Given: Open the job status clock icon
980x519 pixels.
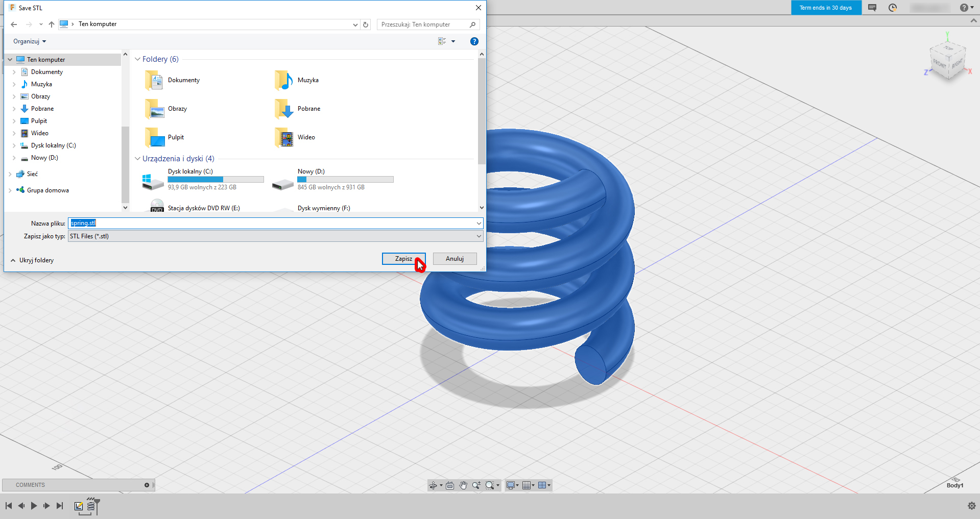Looking at the screenshot, I should coord(893,8).
